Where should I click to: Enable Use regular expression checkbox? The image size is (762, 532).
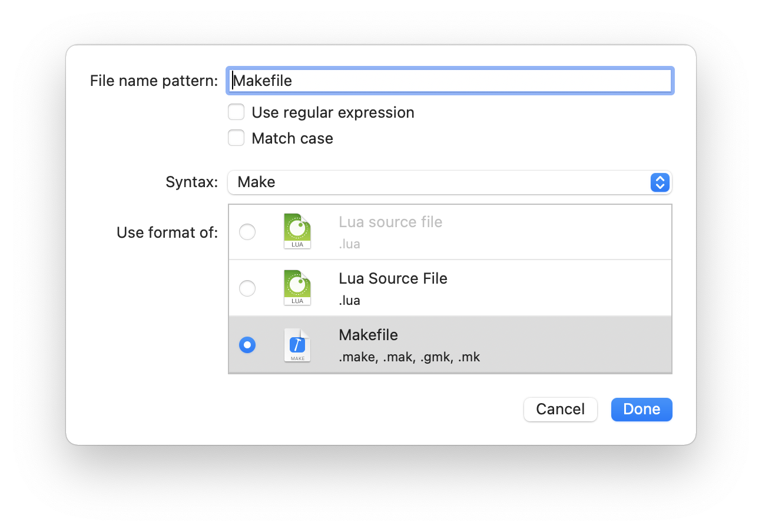(x=236, y=112)
